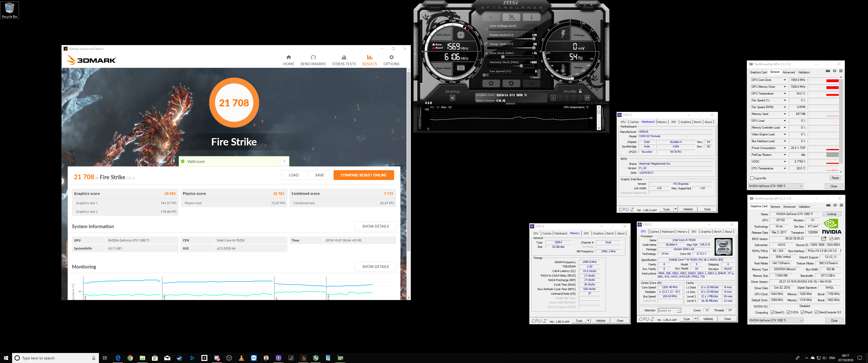Enable the Log to file checkbox
The height and width of the screenshot is (363, 868).
752,178
